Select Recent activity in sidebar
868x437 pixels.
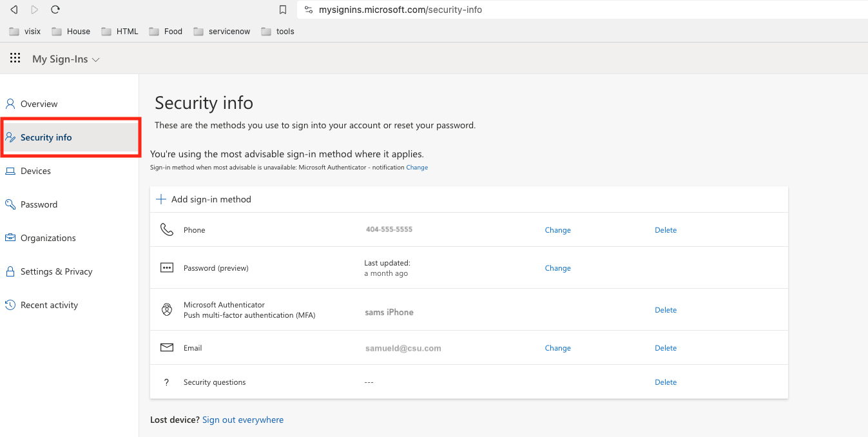point(49,305)
